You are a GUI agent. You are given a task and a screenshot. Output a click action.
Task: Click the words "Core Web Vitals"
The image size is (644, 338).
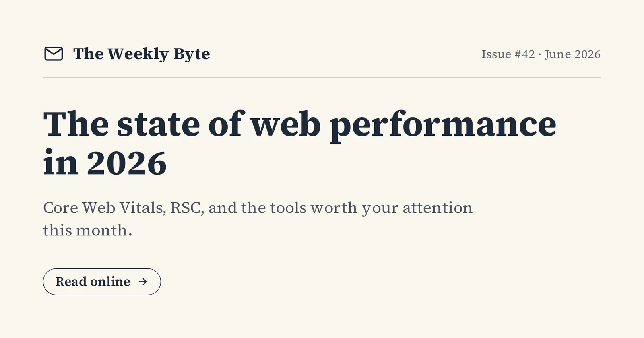click(x=105, y=208)
